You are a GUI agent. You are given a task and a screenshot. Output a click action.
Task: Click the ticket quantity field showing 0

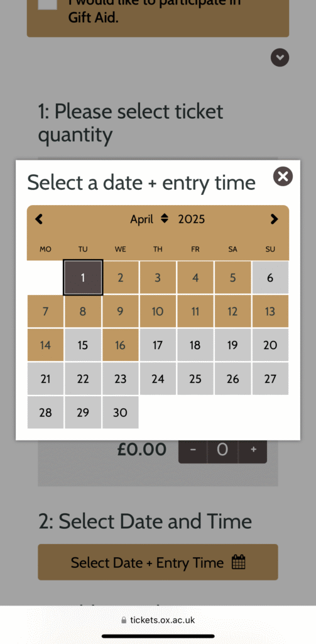[223, 450]
